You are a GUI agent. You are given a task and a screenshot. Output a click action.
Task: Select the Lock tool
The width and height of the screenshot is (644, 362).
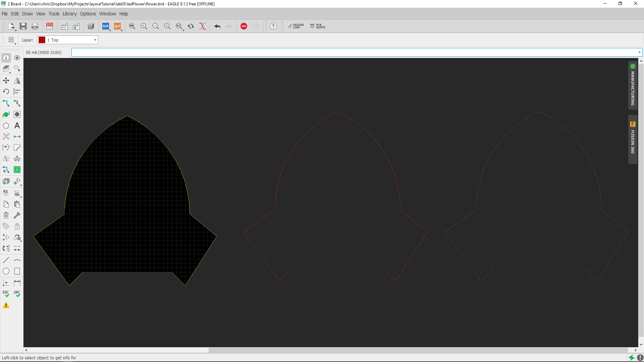(17, 226)
